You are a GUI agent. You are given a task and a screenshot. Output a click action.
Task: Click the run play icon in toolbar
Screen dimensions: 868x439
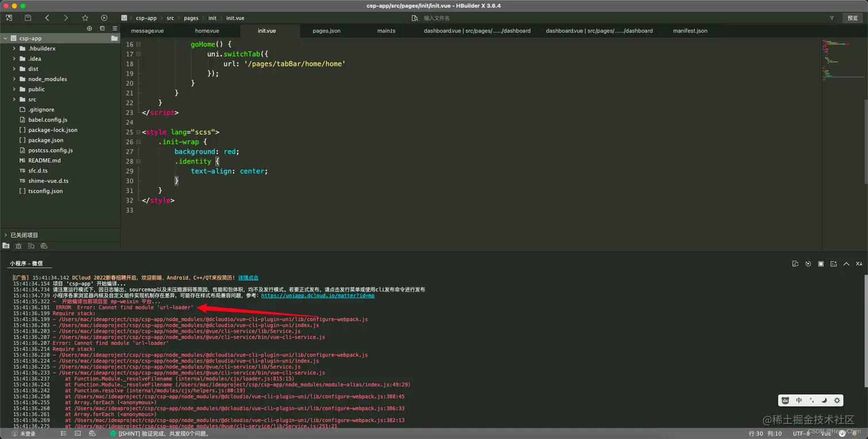click(x=104, y=18)
